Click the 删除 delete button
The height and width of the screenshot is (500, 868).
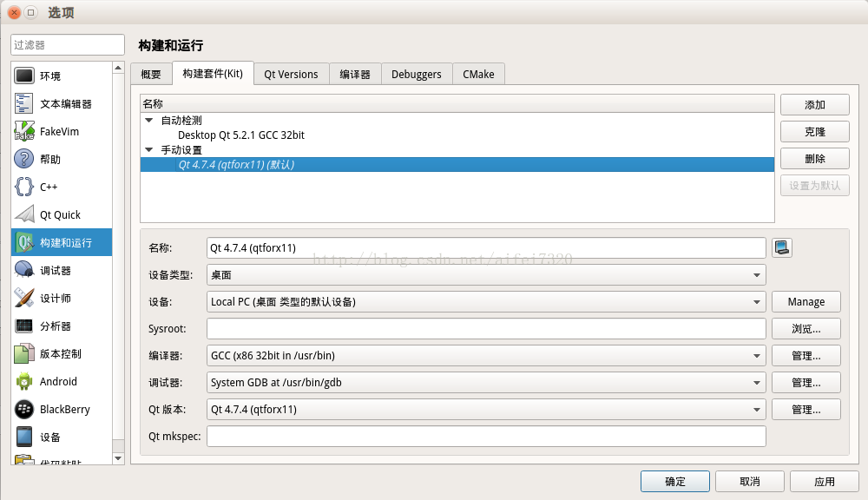(x=815, y=158)
